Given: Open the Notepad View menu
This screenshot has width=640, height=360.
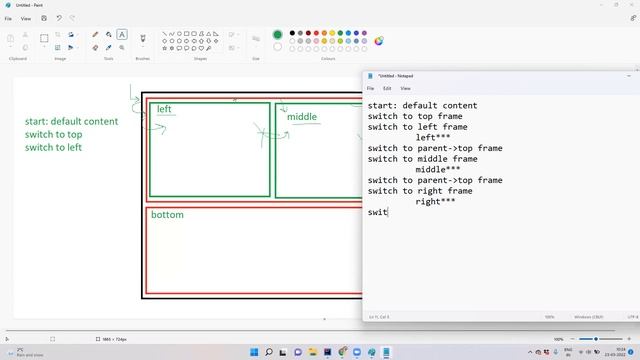Looking at the screenshot, I should click(405, 89).
